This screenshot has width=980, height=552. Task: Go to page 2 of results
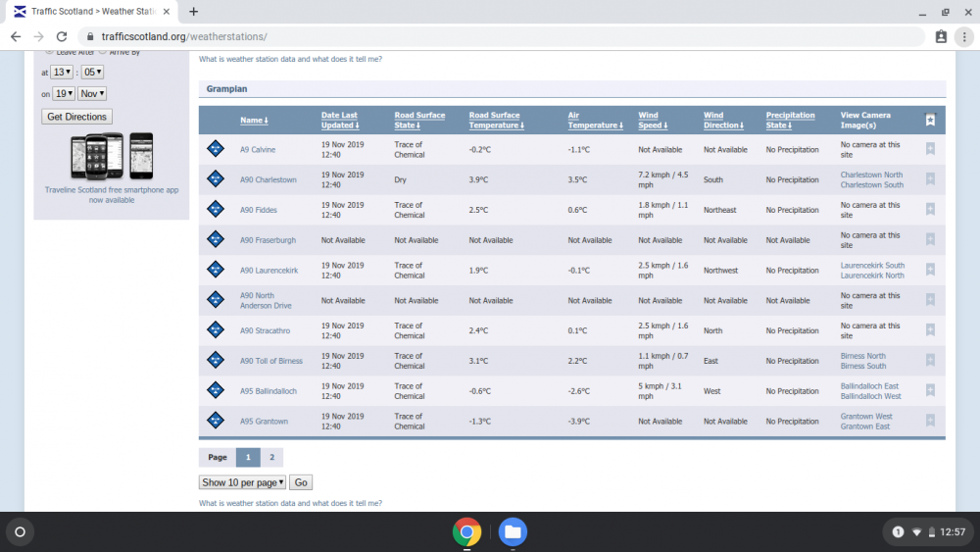click(271, 457)
